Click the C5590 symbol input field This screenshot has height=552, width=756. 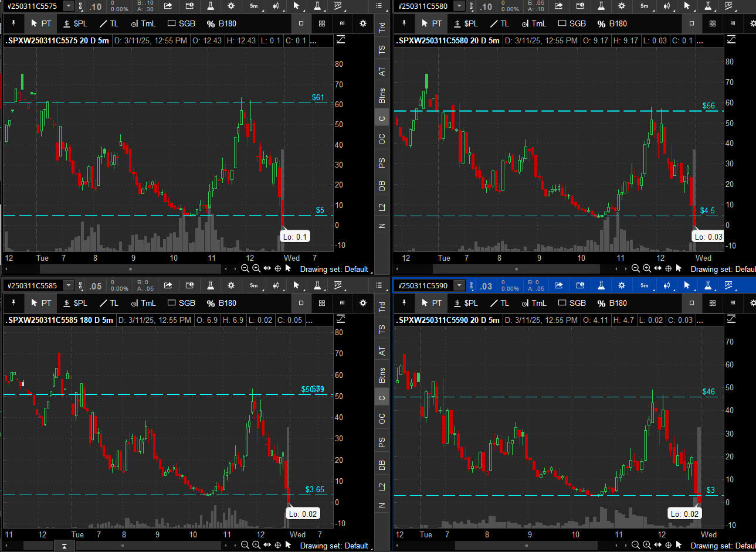pyautogui.click(x=423, y=286)
